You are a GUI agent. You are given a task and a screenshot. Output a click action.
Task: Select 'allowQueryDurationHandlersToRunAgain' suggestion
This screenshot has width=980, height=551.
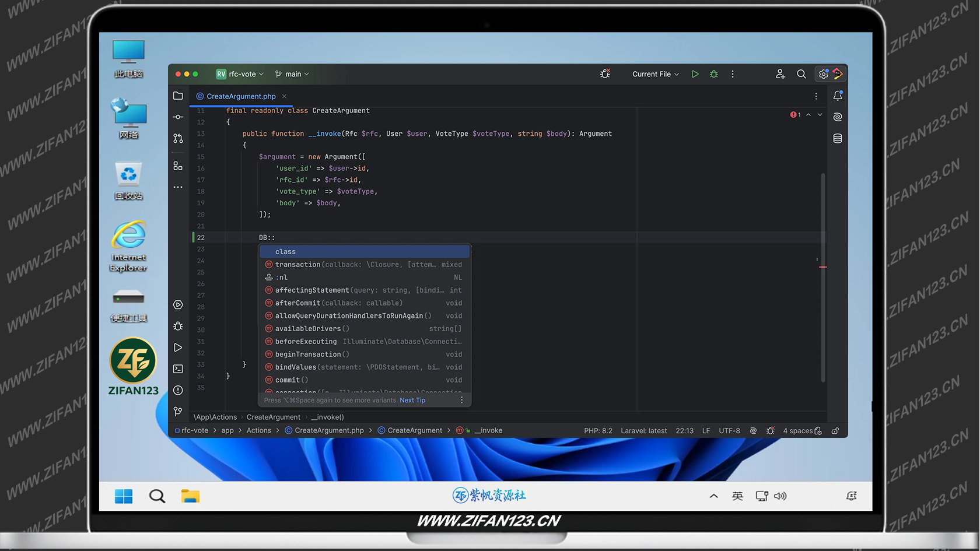365,315
